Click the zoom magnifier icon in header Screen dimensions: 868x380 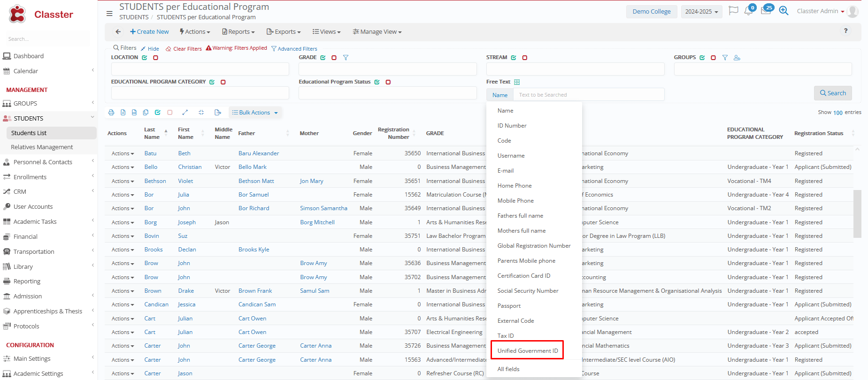point(784,11)
